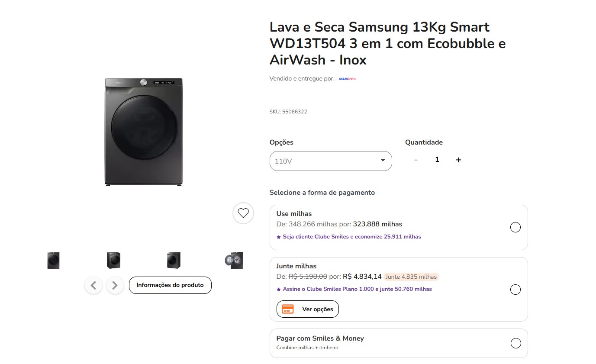This screenshot has height=364, width=596.
Task: Advance to next product image arrow
Action: [x=115, y=285]
